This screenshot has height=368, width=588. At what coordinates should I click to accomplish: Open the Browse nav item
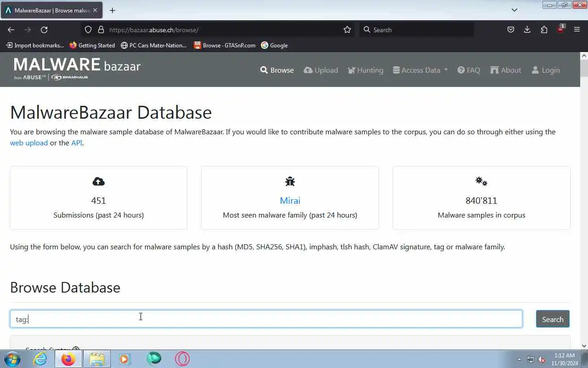tap(277, 70)
